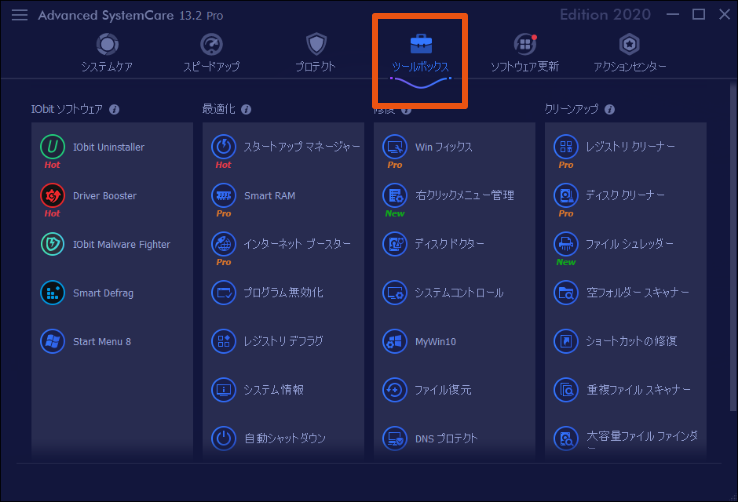Click the ショートカットの修復 label
Image resolution: width=738 pixels, height=502 pixels.
click(x=631, y=342)
